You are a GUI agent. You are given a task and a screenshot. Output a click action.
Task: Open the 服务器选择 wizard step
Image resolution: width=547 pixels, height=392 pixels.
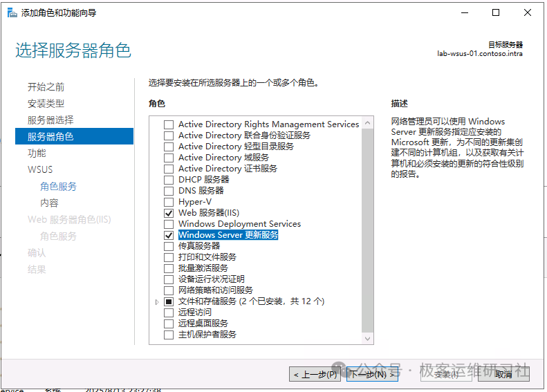[50, 120]
